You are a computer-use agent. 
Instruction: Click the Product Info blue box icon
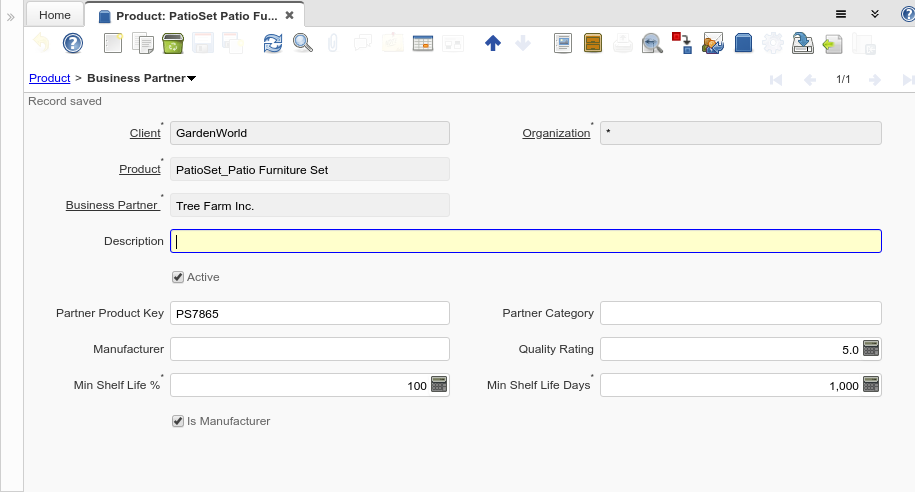point(743,43)
